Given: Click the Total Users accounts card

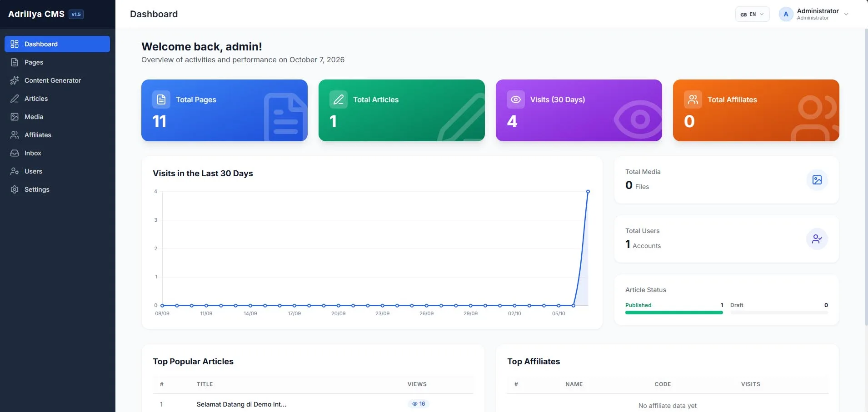Looking at the screenshot, I should [x=727, y=239].
